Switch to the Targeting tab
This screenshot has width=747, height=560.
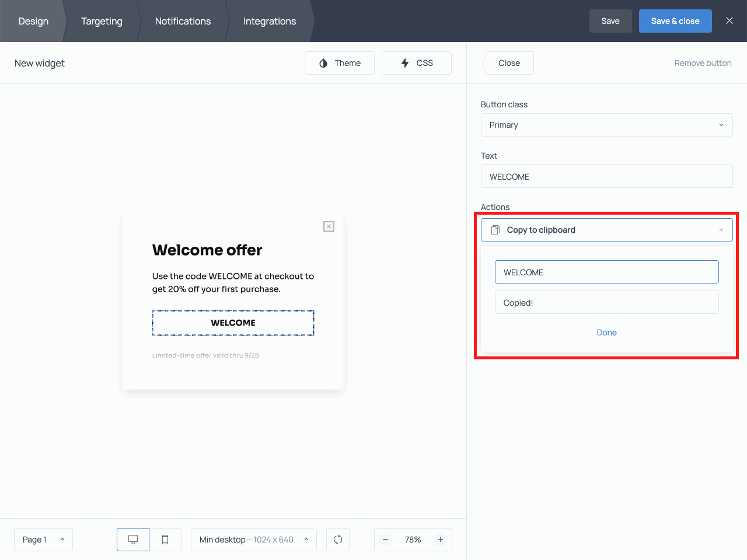tap(102, 21)
